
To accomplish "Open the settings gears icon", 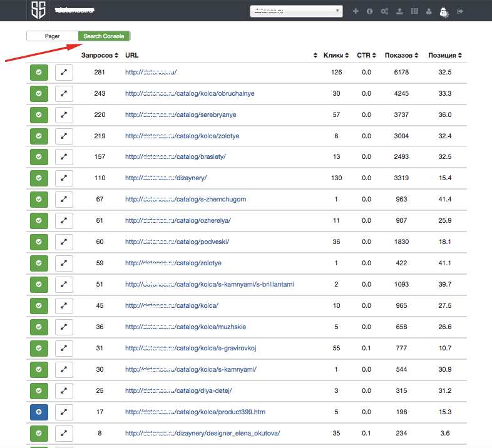I will pos(384,11).
